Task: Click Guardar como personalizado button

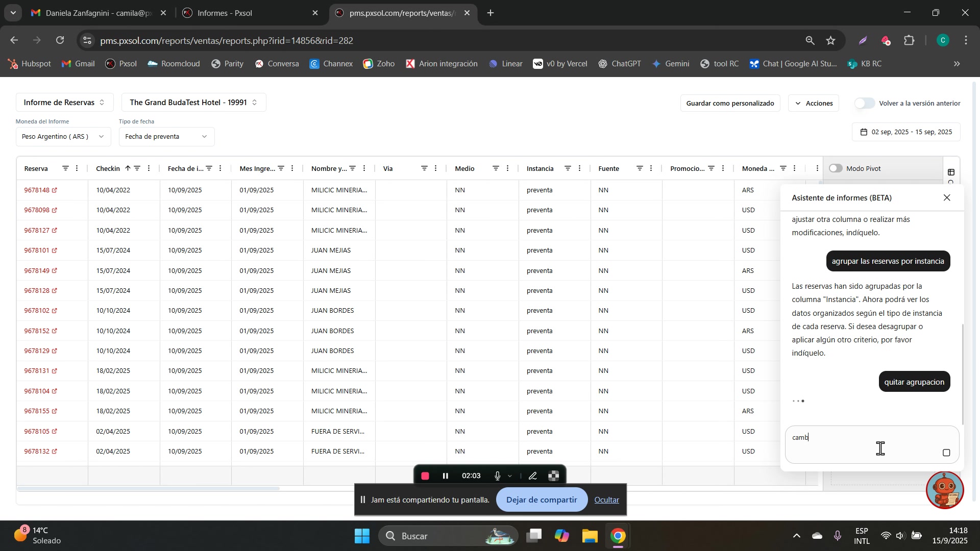Action: [730, 104]
